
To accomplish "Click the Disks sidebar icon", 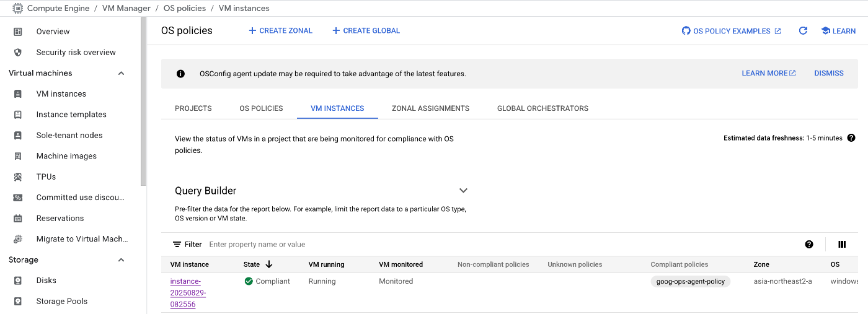I will pyautogui.click(x=18, y=281).
